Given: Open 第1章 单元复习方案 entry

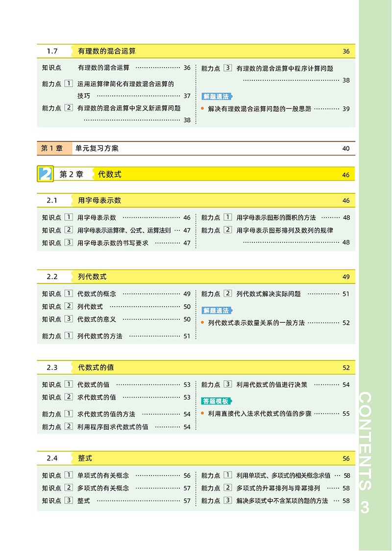Looking at the screenshot, I should tap(97, 148).
